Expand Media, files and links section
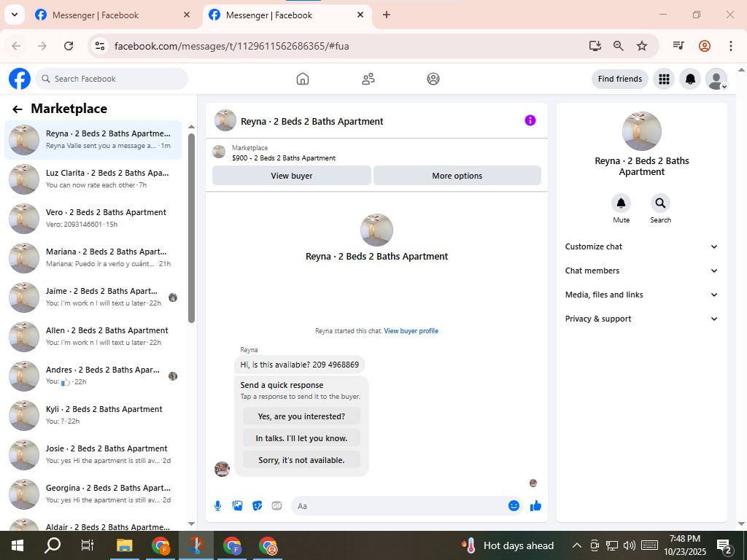The height and width of the screenshot is (560, 747). [x=641, y=295]
